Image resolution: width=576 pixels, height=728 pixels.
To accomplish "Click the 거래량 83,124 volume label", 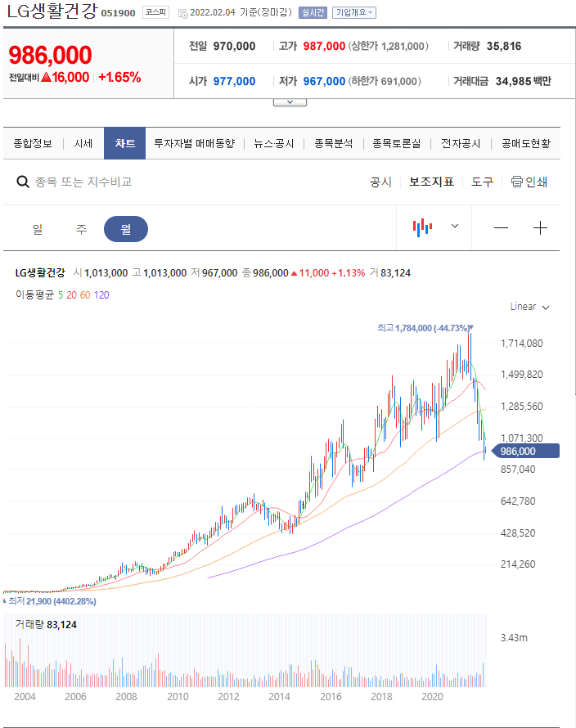I will [46, 624].
